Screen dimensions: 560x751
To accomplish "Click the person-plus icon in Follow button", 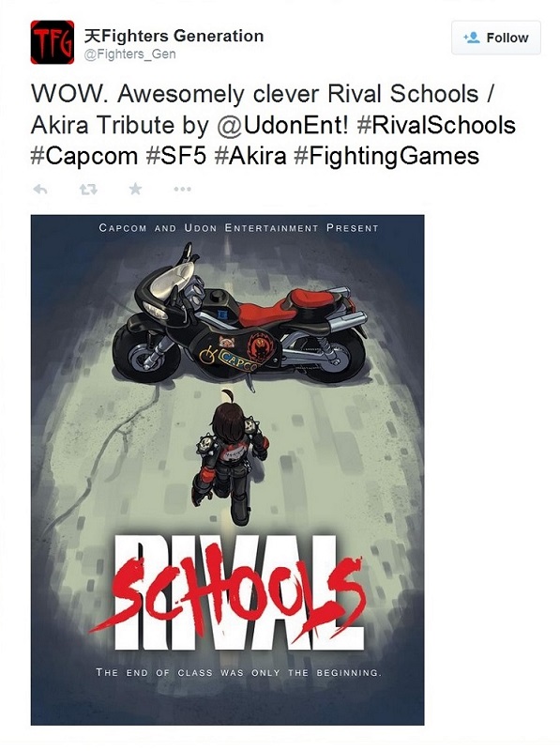I will (472, 38).
